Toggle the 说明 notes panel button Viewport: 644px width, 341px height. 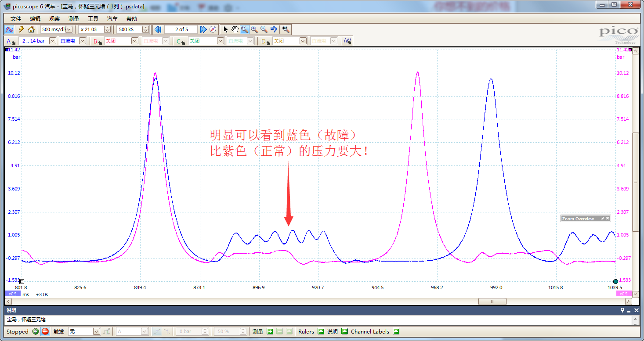pyautogui.click(x=344, y=331)
